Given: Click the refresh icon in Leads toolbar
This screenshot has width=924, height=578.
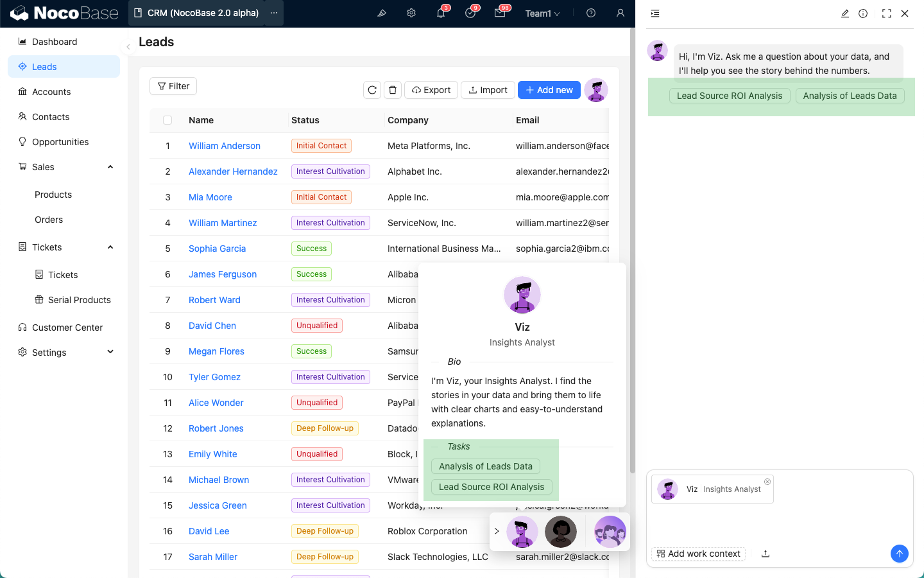Looking at the screenshot, I should click(372, 90).
